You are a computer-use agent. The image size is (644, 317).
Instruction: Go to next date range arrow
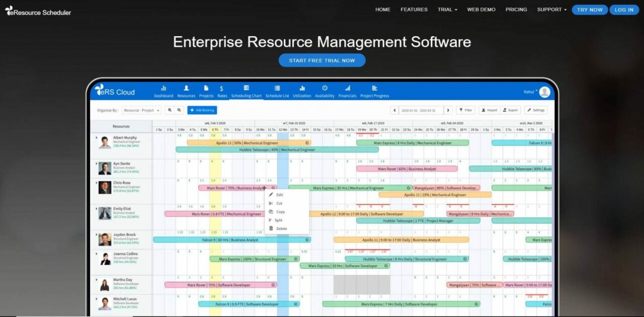pyautogui.click(x=448, y=110)
